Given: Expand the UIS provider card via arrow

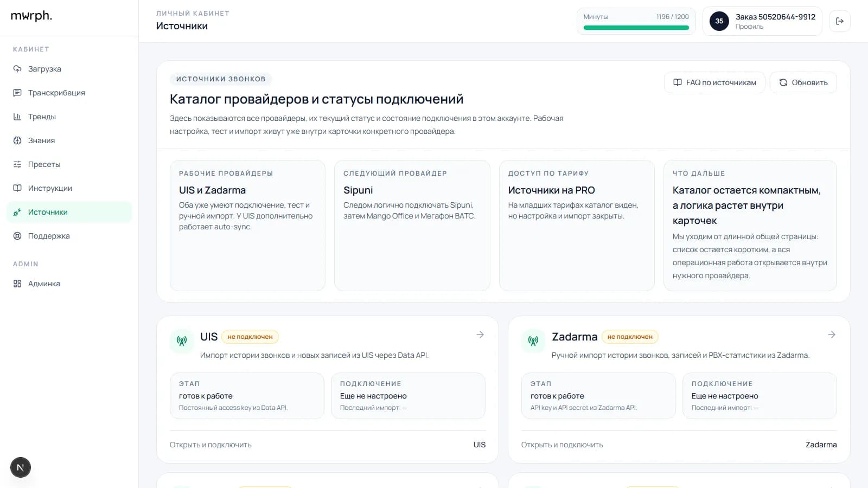Looking at the screenshot, I should tap(480, 335).
